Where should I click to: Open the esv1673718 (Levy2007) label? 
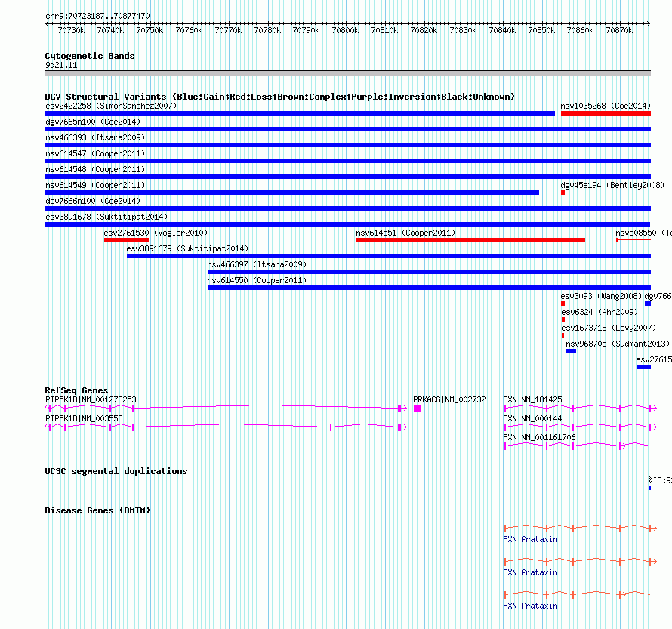pyautogui.click(x=609, y=328)
